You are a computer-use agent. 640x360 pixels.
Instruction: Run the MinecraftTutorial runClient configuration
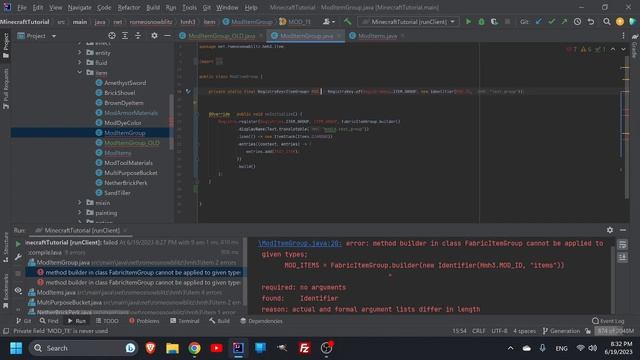468,22
